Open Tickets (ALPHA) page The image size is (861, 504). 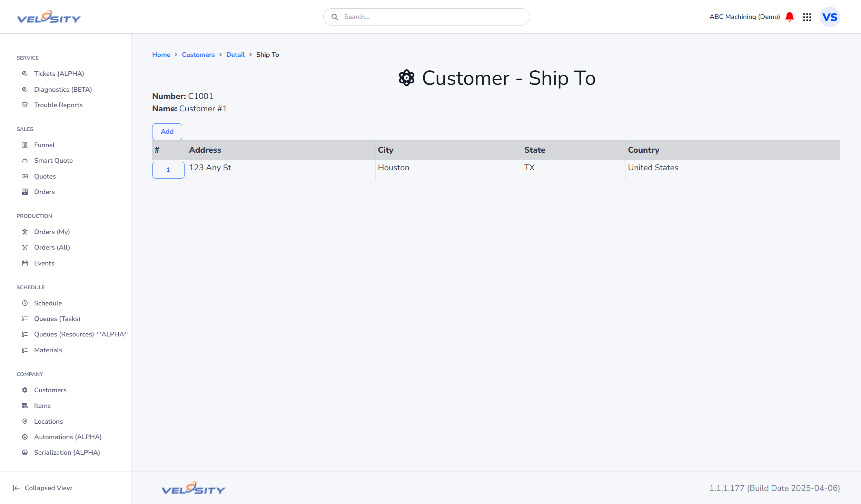pos(59,73)
